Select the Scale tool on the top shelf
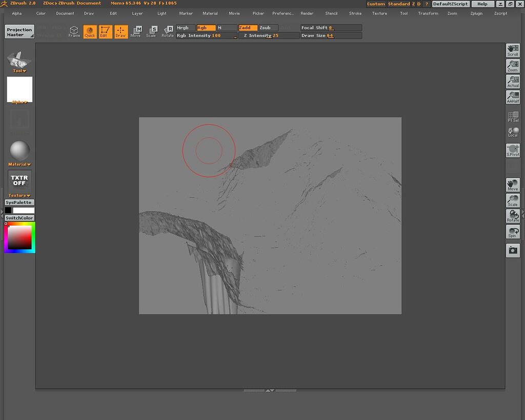Image resolution: width=525 pixels, height=420 pixels. point(152,31)
